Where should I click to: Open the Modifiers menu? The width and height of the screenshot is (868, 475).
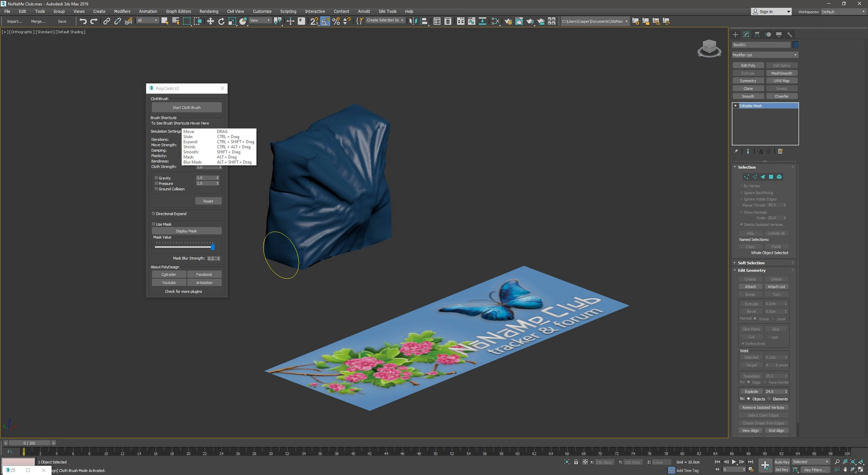(x=122, y=11)
